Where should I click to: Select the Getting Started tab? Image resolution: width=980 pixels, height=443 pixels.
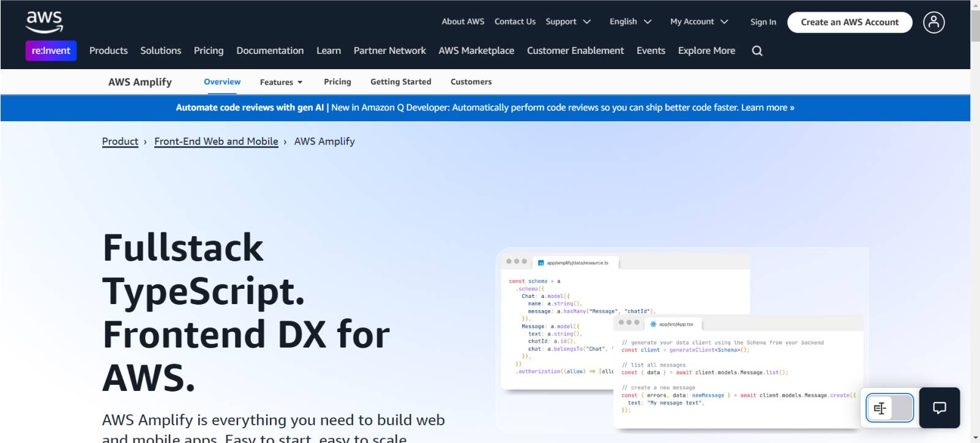[x=401, y=82]
